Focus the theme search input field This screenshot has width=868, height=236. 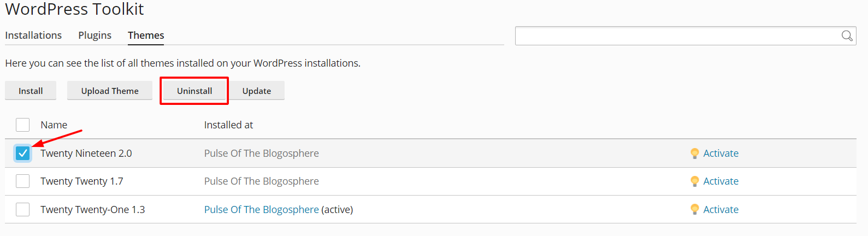[678, 36]
